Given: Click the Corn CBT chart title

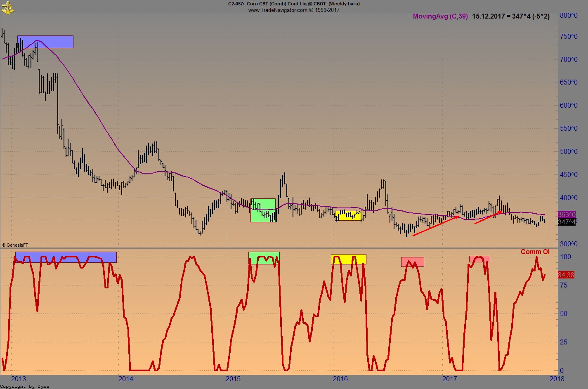Looking at the screenshot, I should pos(293,4).
